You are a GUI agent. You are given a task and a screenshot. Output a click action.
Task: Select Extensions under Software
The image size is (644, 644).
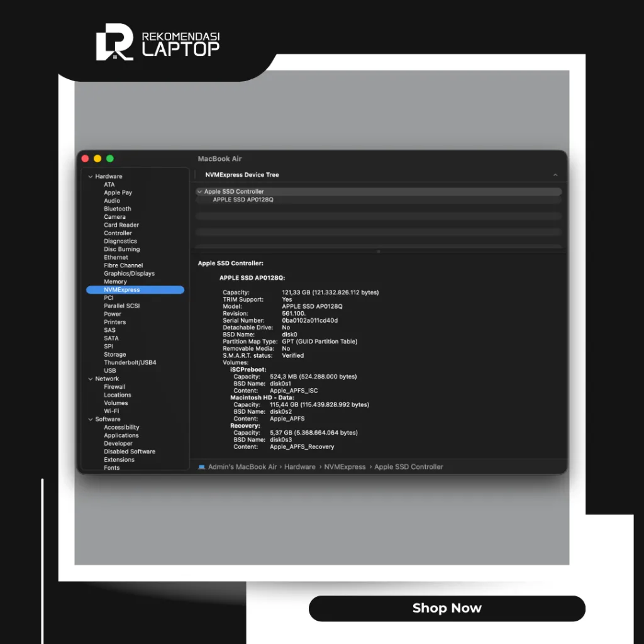[x=119, y=460]
